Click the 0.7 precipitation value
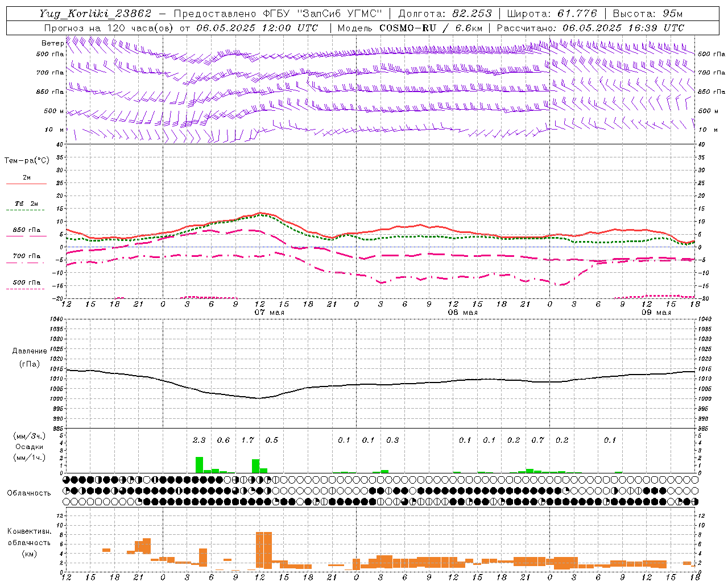 [537, 440]
